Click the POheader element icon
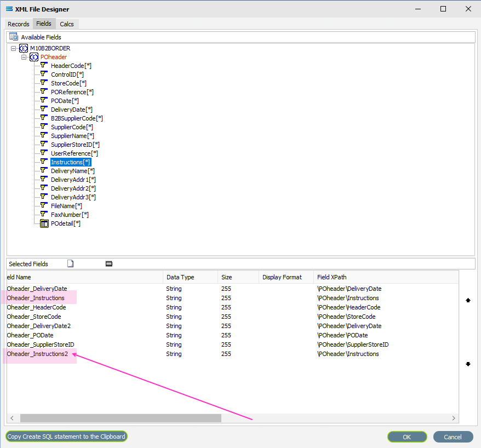This screenshot has height=448, width=481. [34, 57]
